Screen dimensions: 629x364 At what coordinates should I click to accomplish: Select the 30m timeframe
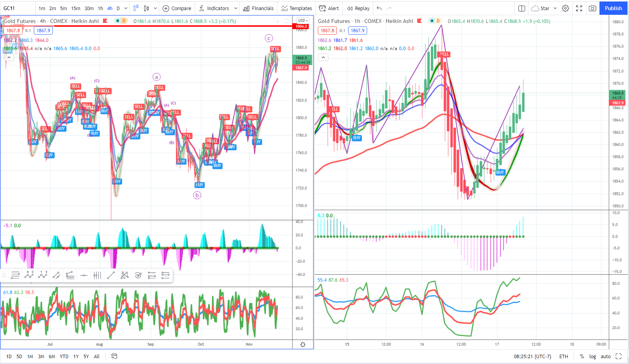pyautogui.click(x=89, y=8)
